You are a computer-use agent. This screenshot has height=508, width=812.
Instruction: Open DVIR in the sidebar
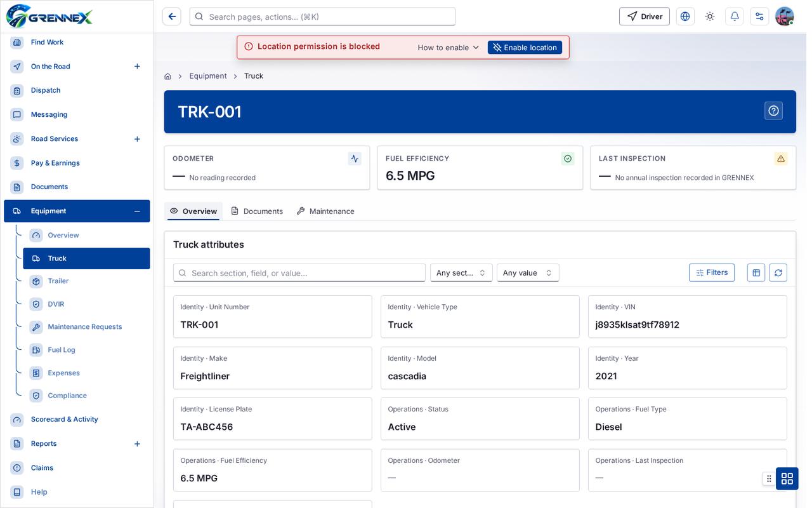(86, 304)
